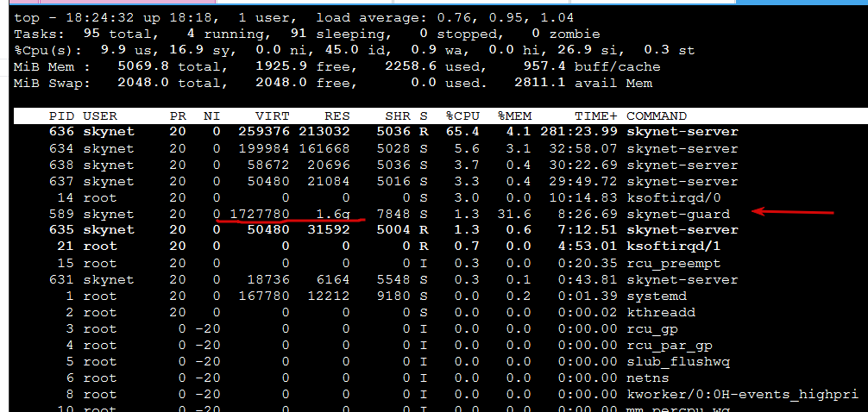The image size is (868, 412).
Task: Click TIME+ value 281:23.99
Action: 578,132
